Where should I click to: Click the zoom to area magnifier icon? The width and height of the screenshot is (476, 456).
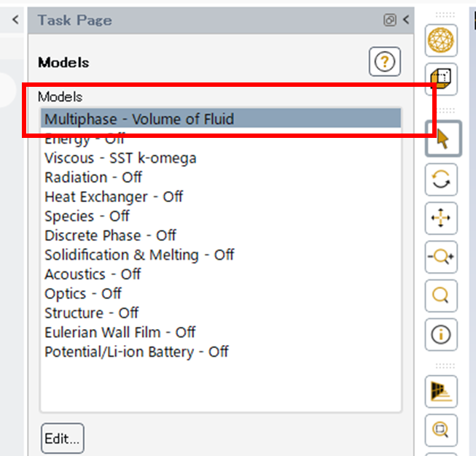point(441,295)
